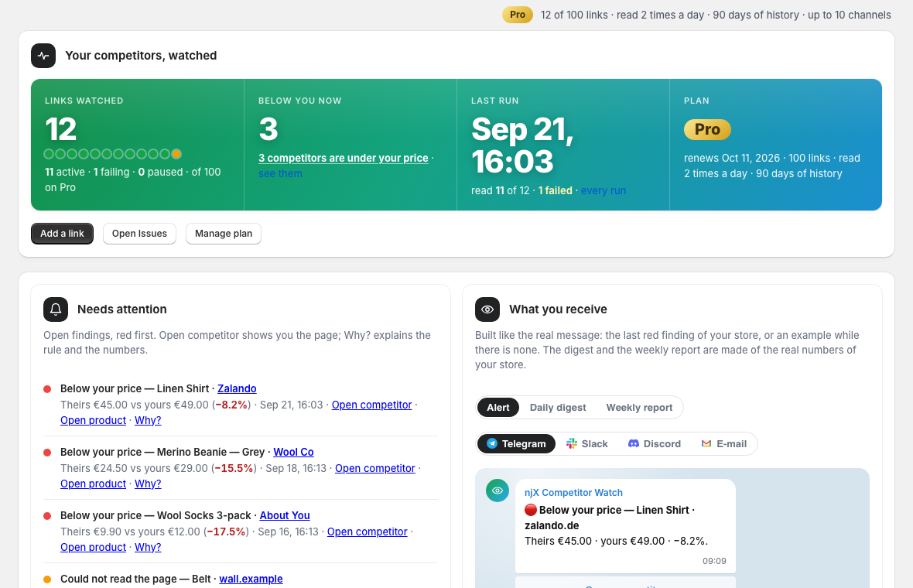The image size is (913, 588).
Task: Switch to the Alert tab
Action: [498, 408]
